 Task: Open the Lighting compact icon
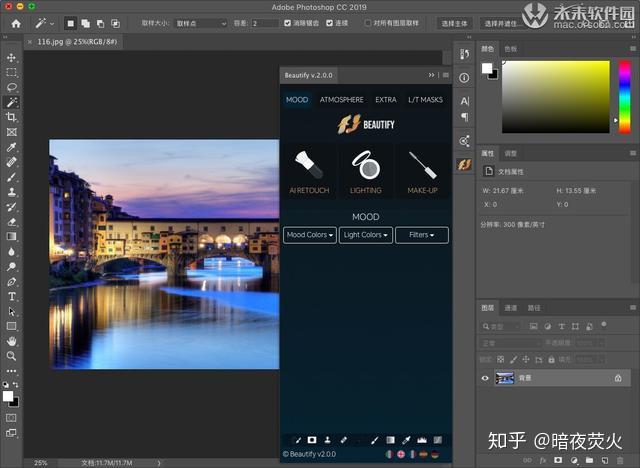pyautogui.click(x=366, y=165)
